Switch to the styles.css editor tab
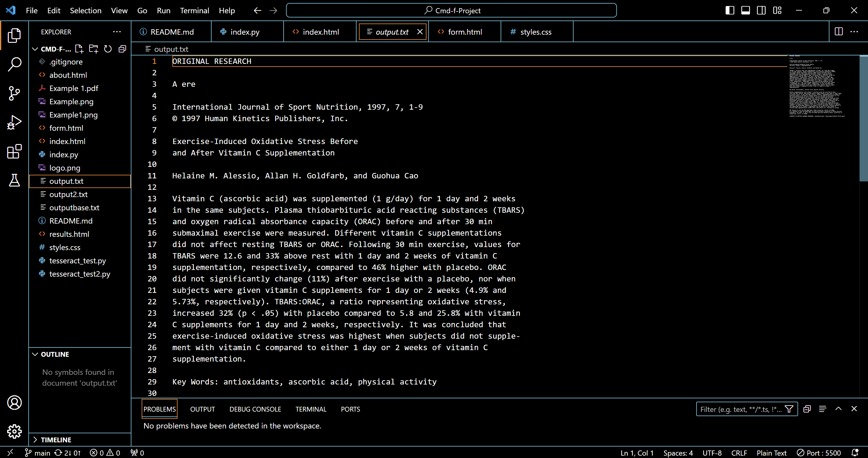Image resolution: width=868 pixels, height=458 pixels. point(536,32)
